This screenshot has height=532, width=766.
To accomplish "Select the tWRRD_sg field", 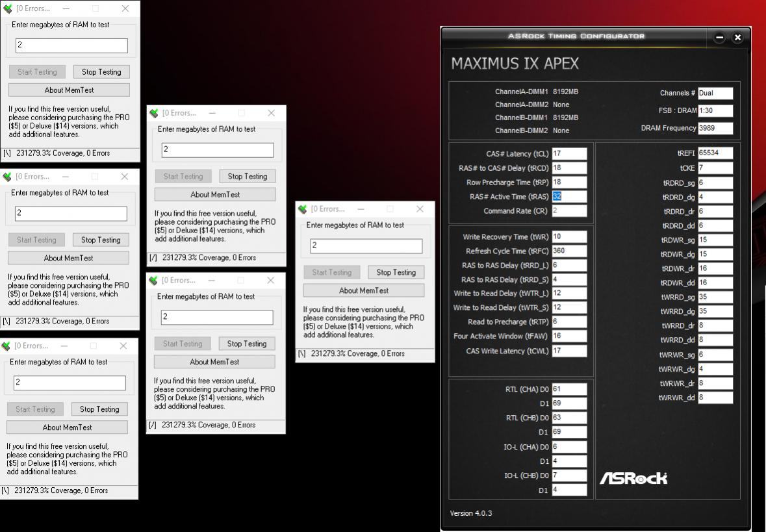I will point(715,297).
